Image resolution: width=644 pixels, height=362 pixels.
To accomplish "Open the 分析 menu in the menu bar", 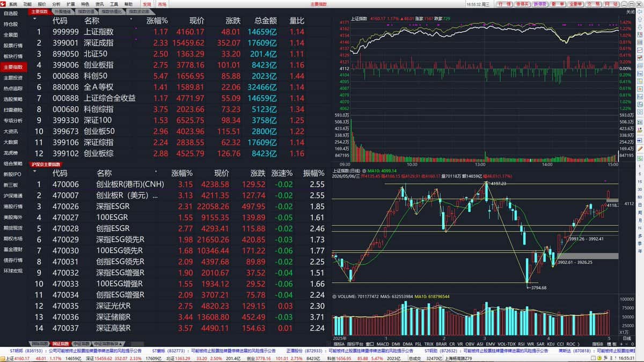I will click(56, 4).
